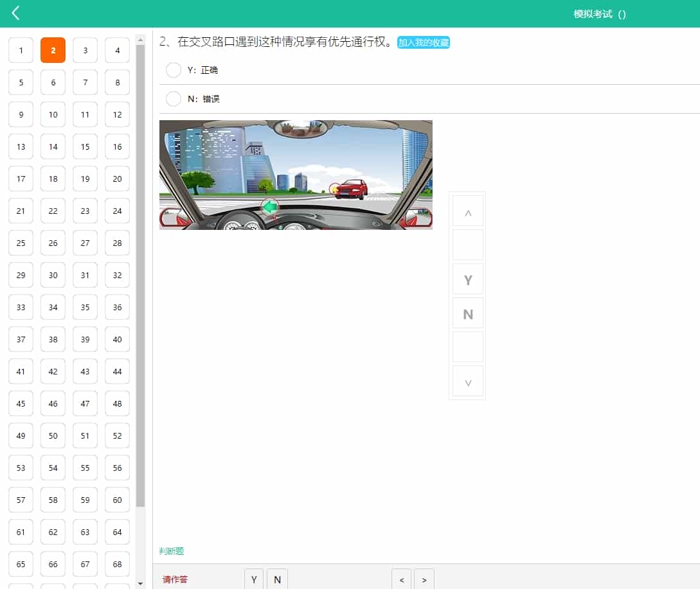Select radio option Y: 正确

tap(174, 70)
